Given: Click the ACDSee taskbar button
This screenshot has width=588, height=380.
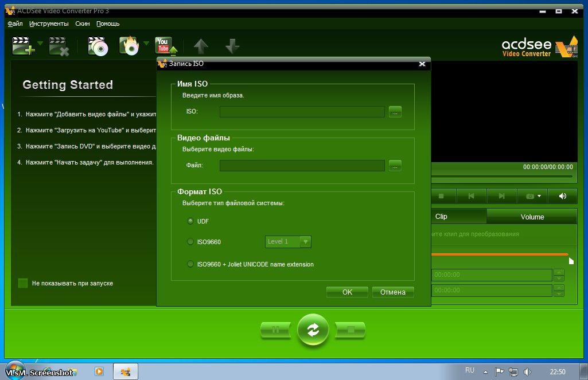Looking at the screenshot, I should (126, 371).
